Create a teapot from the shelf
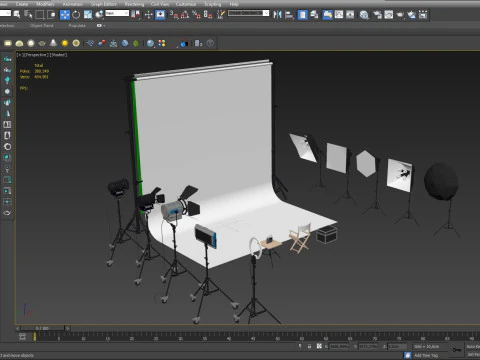 click(x=42, y=43)
